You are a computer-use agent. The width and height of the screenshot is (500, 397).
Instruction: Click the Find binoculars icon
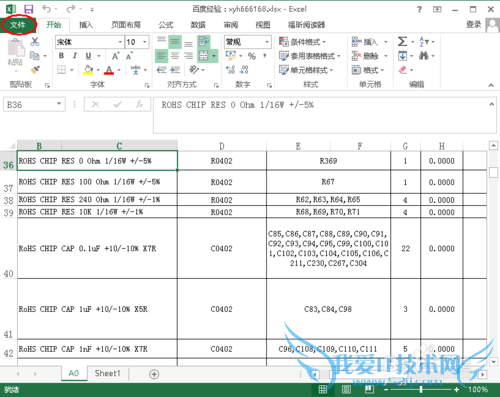click(424, 56)
